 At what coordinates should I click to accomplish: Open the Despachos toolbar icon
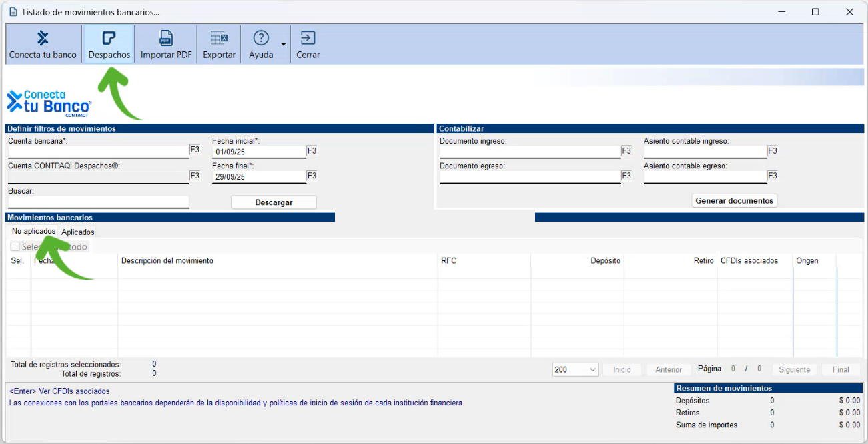pyautogui.click(x=109, y=39)
